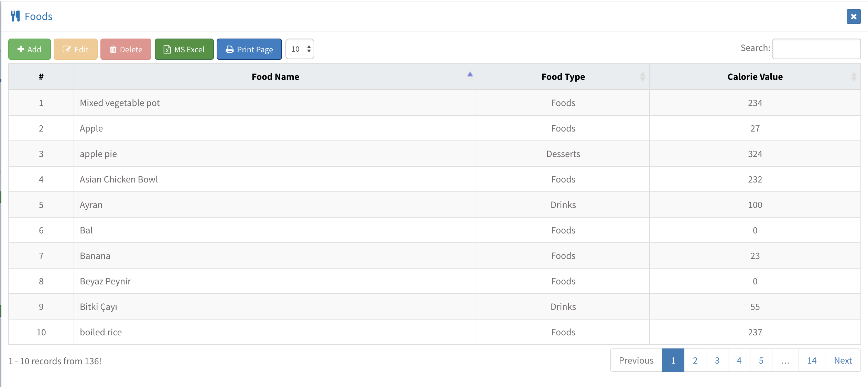
Task: Sort the table by the Food Type column
Action: coord(563,77)
